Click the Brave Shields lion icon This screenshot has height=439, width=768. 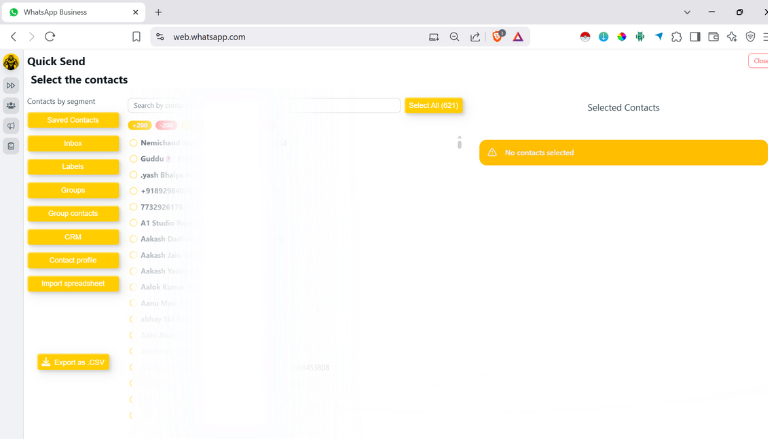498,37
